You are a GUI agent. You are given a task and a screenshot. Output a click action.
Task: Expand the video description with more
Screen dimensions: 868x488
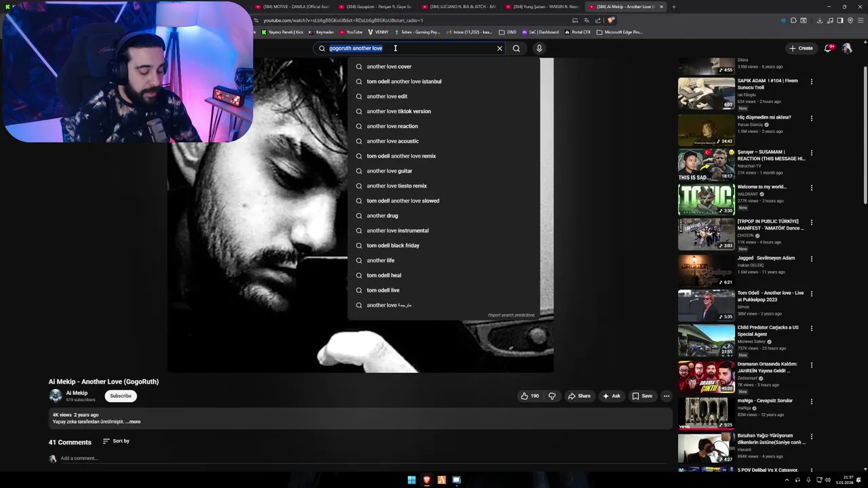pos(134,422)
